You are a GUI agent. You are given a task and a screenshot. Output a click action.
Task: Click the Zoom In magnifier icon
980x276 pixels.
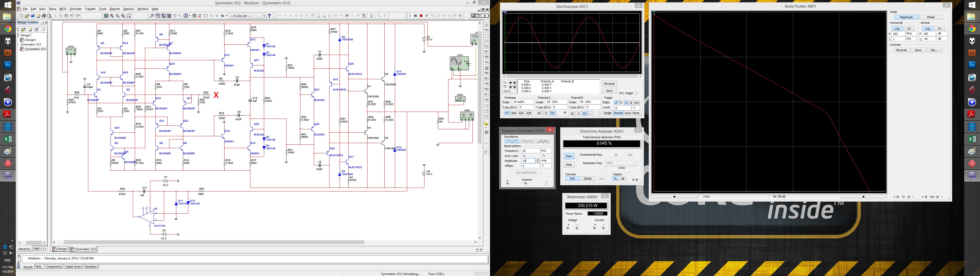point(112,16)
